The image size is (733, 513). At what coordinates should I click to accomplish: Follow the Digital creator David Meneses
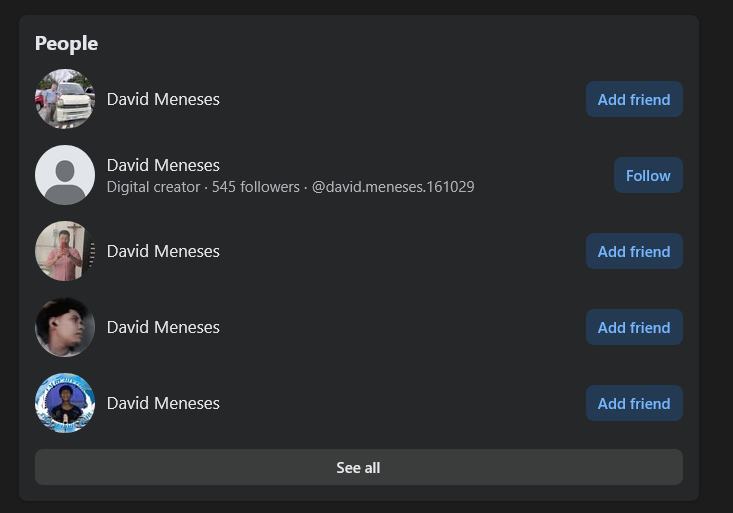pos(648,175)
